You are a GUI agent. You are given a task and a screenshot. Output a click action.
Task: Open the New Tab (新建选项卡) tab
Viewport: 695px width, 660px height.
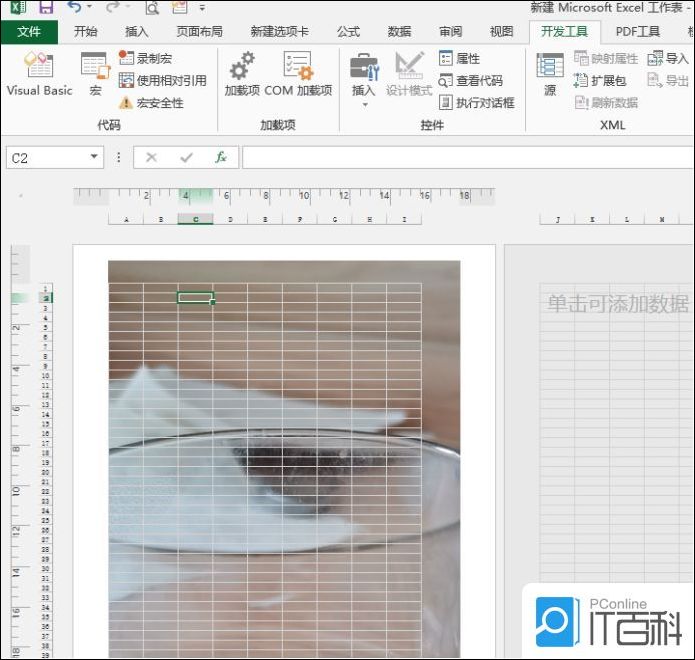(x=280, y=31)
